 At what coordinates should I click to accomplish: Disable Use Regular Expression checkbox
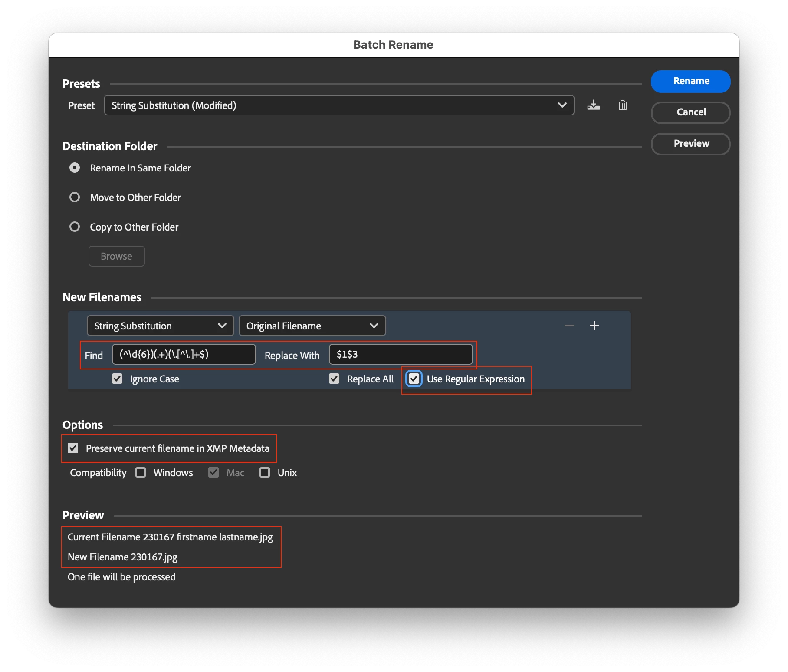pos(414,379)
